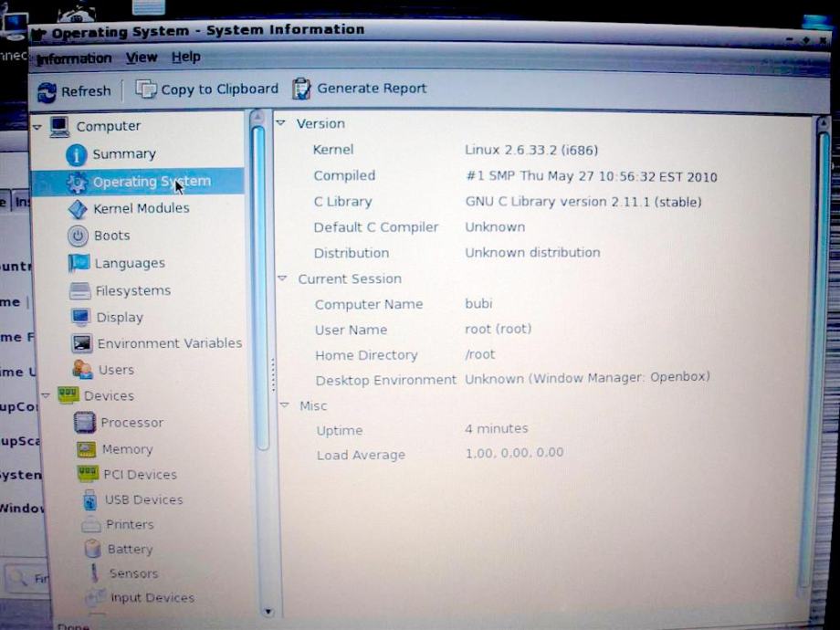Open USB Devices list
840x630 pixels.
[x=144, y=499]
